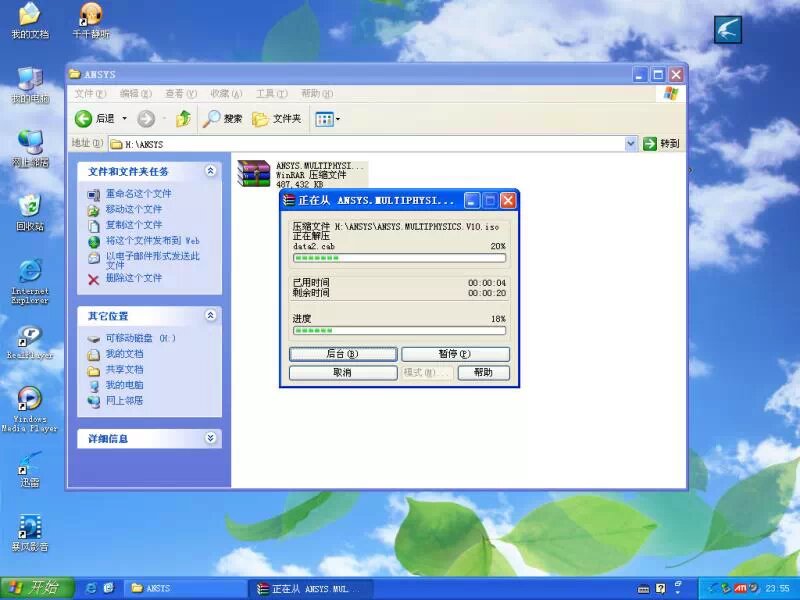Click 取消 to cancel extraction
Viewport: 800px width, 600px height.
pos(343,373)
